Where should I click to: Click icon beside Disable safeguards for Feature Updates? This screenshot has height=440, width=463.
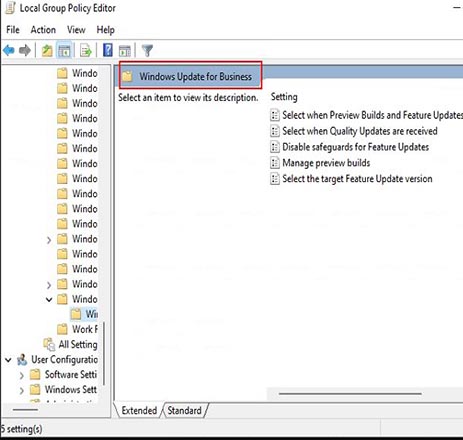coord(275,147)
